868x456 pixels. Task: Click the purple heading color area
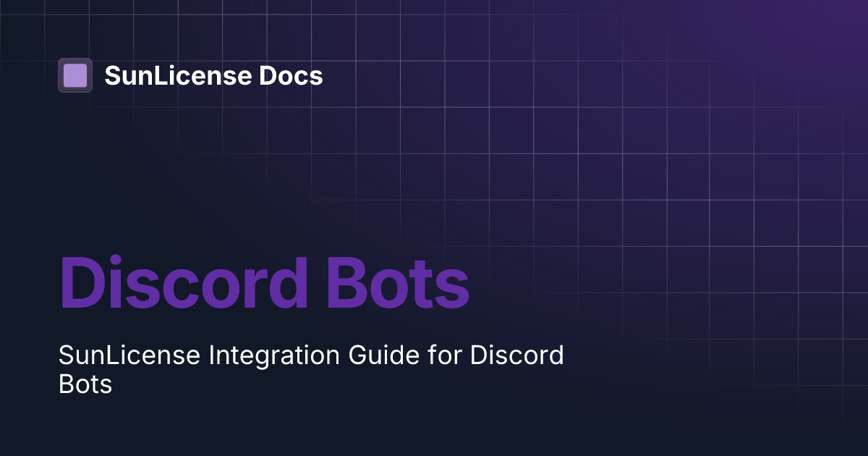point(264,282)
